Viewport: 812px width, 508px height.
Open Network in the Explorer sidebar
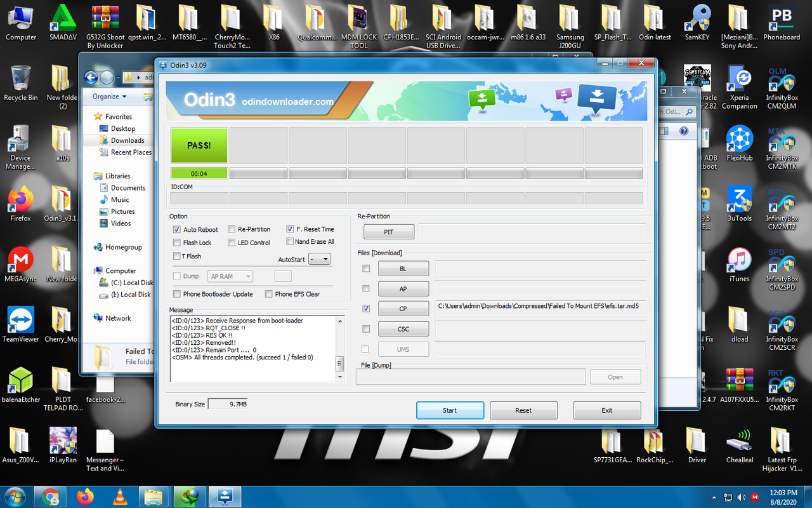[118, 318]
